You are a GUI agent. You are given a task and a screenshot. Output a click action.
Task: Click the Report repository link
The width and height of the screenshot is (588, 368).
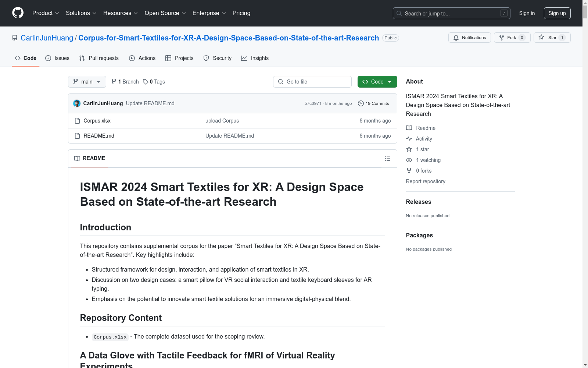(426, 181)
